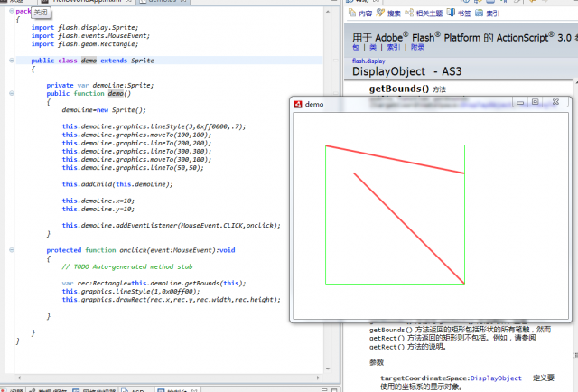Maximize the demo Flash player window

click(536, 104)
